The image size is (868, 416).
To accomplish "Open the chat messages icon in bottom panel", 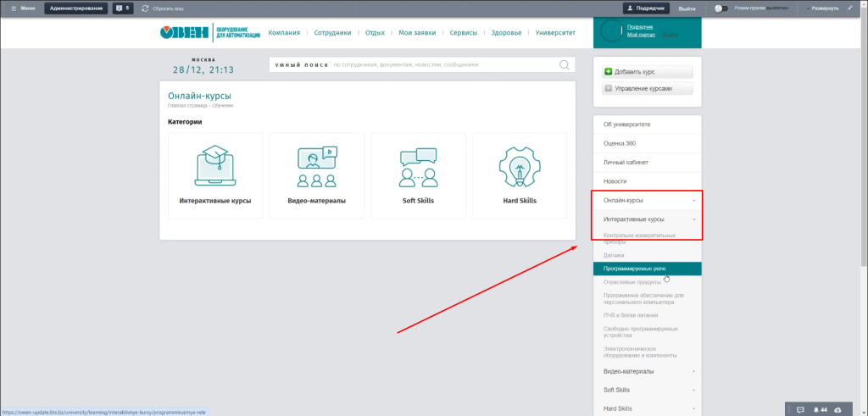I will click(x=800, y=409).
